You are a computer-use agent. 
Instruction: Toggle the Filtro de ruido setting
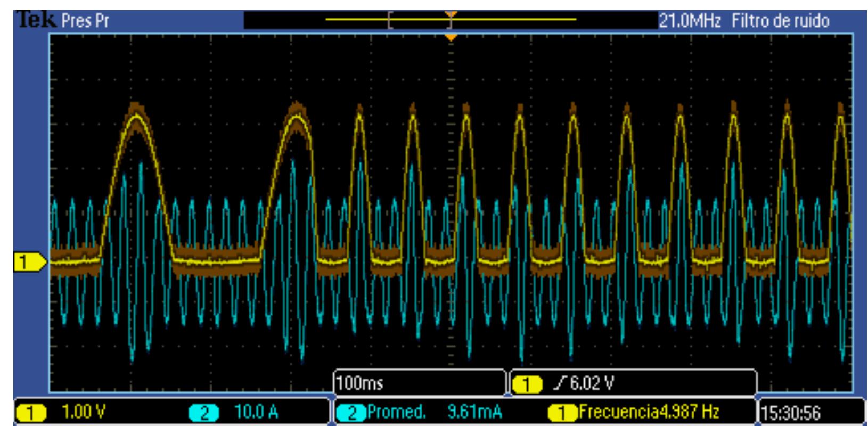780,21
